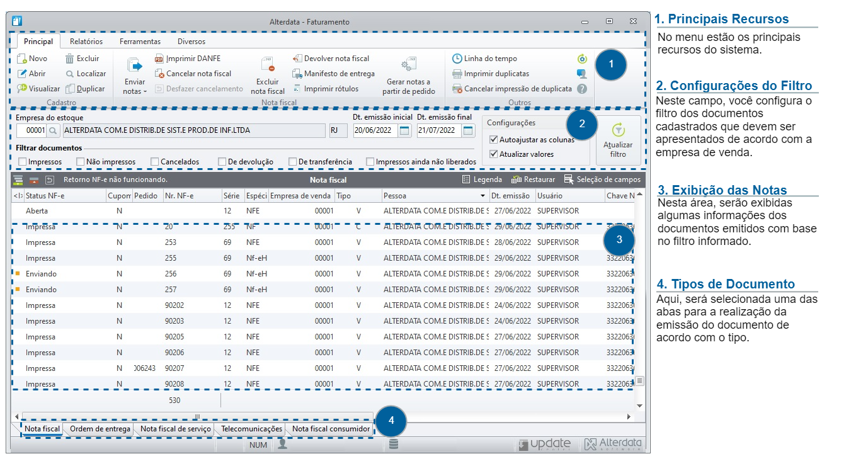Open the Ferramentas ribbon tab
Image resolution: width=868 pixels, height=466 pixels.
point(140,42)
